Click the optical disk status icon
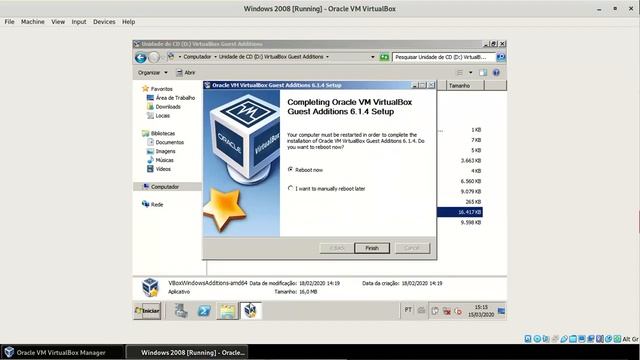 (x=537, y=339)
